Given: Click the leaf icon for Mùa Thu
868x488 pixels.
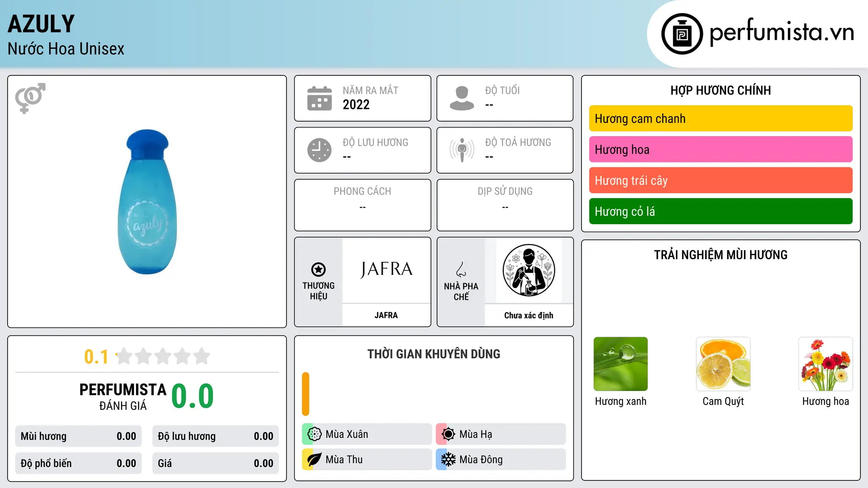Looking at the screenshot, I should click(x=314, y=460).
